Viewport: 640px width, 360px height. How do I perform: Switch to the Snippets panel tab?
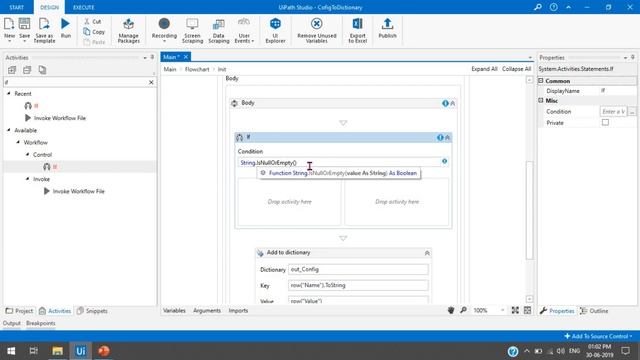92,311
